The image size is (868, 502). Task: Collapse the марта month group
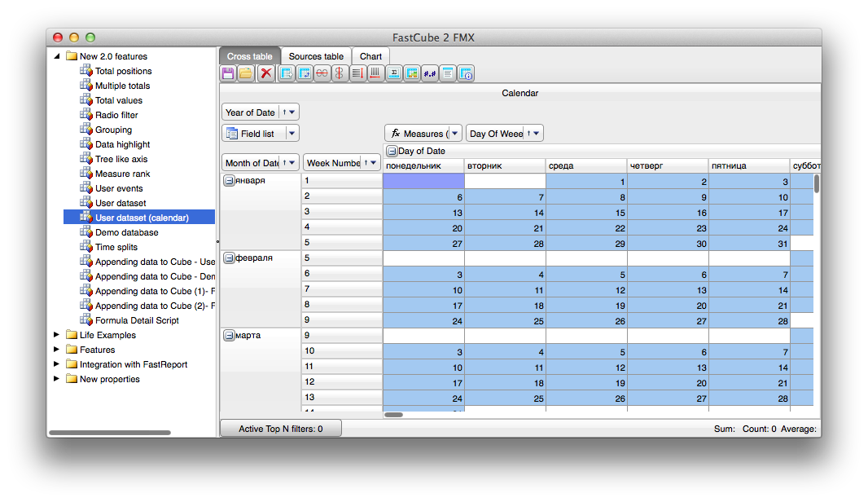(x=229, y=335)
